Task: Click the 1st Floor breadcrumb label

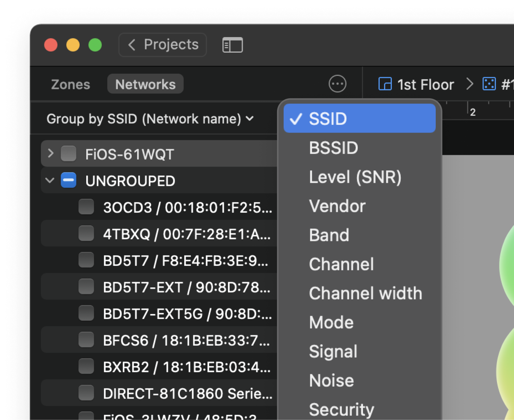Action: tap(425, 85)
